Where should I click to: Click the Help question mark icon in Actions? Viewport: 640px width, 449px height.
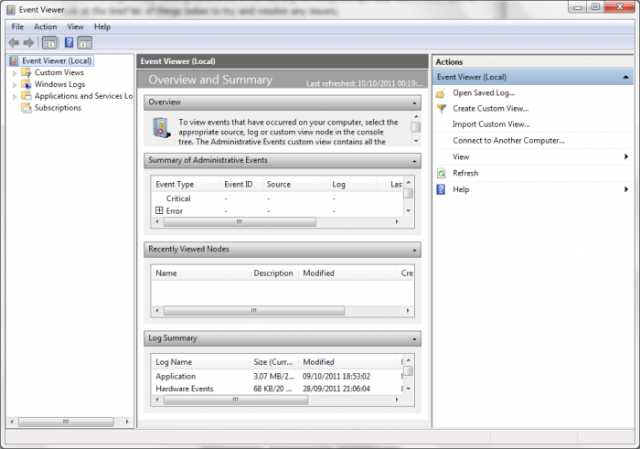point(441,190)
